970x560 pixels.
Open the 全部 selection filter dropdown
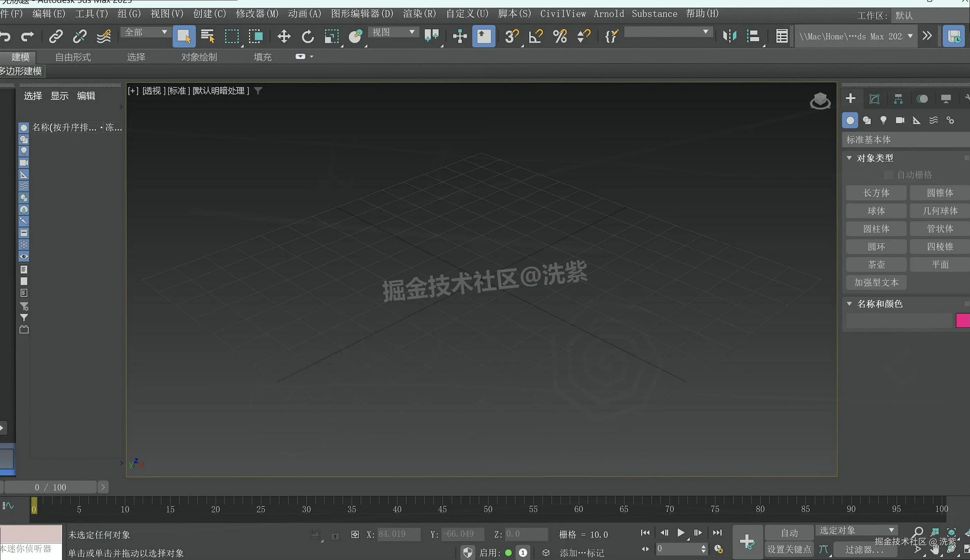pyautogui.click(x=145, y=32)
